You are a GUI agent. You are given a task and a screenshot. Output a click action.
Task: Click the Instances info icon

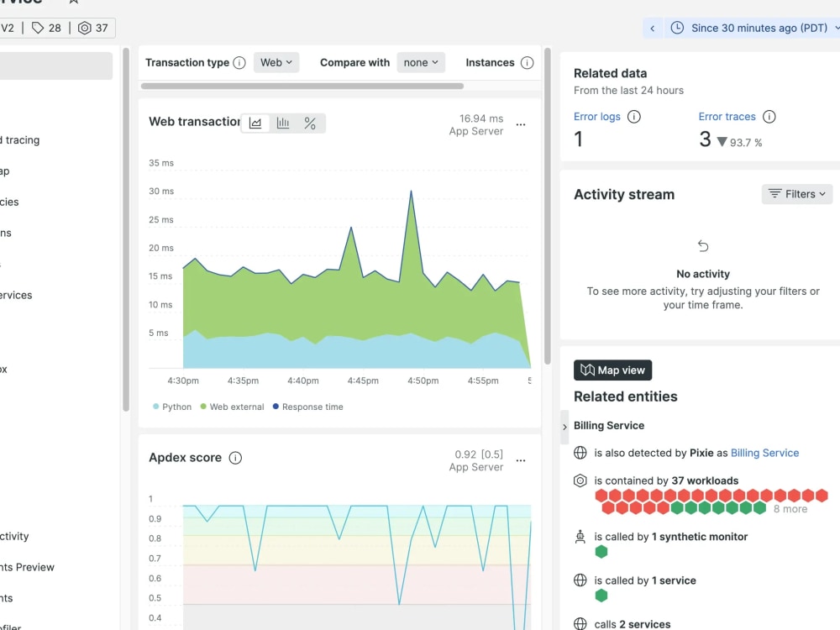(x=528, y=63)
